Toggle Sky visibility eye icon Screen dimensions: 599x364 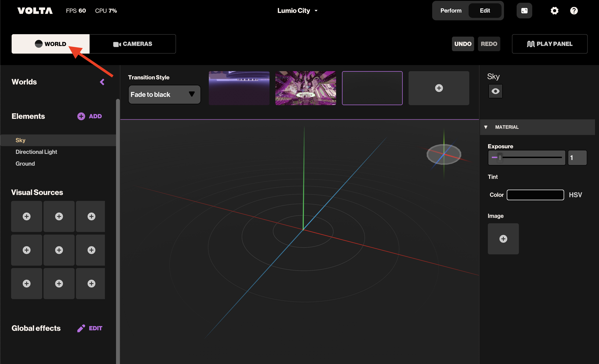pos(495,91)
